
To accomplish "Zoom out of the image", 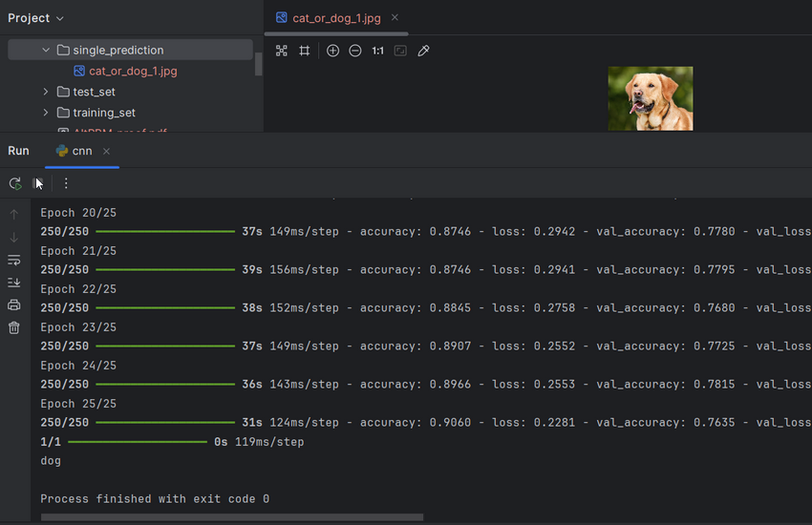I will click(x=355, y=51).
